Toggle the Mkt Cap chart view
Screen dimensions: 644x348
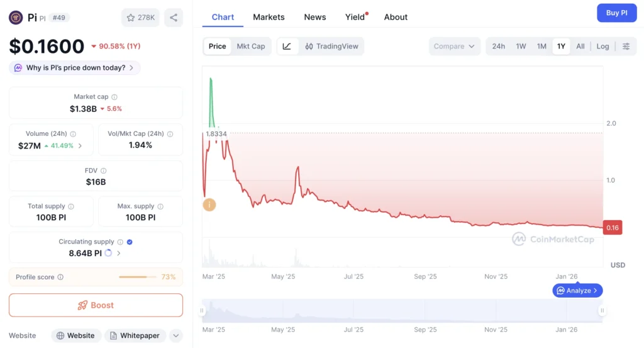(250, 47)
